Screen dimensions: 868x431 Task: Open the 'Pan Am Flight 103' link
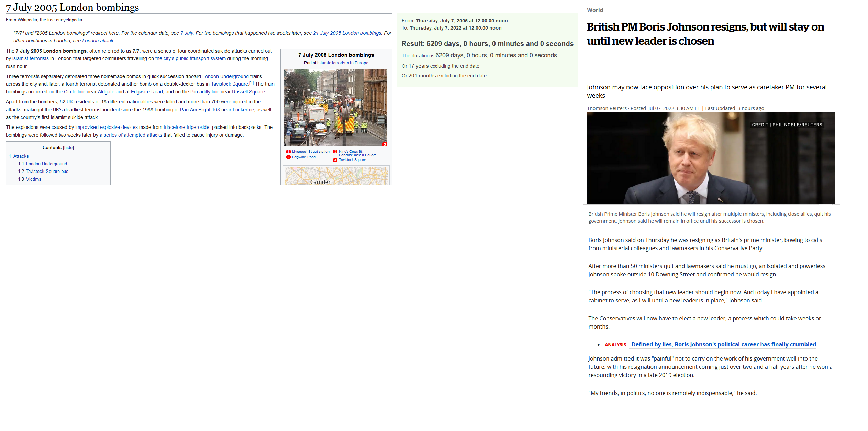click(x=200, y=110)
